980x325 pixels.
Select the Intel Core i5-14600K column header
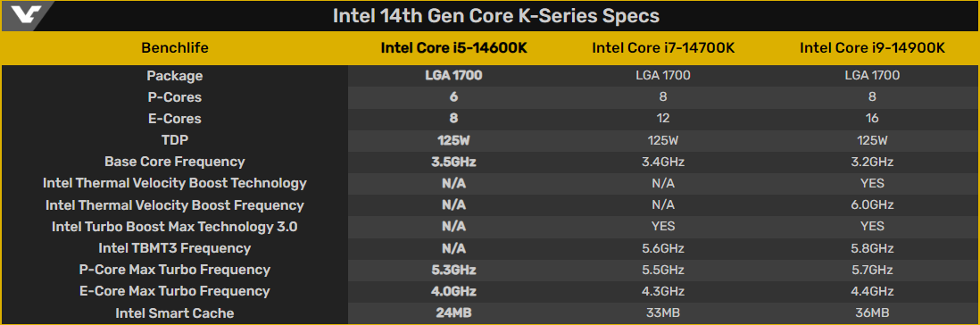click(453, 48)
